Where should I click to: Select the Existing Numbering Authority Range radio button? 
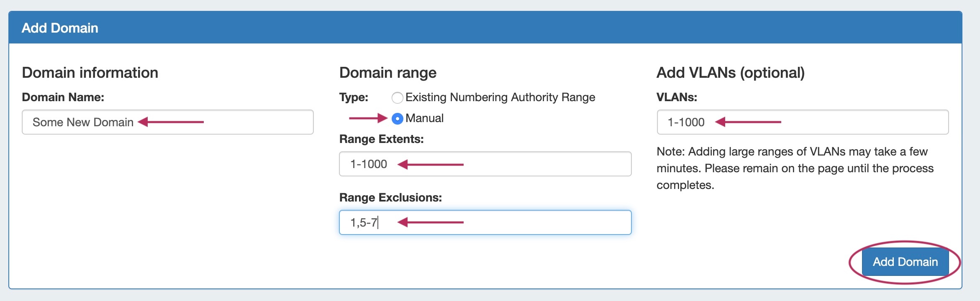(397, 98)
